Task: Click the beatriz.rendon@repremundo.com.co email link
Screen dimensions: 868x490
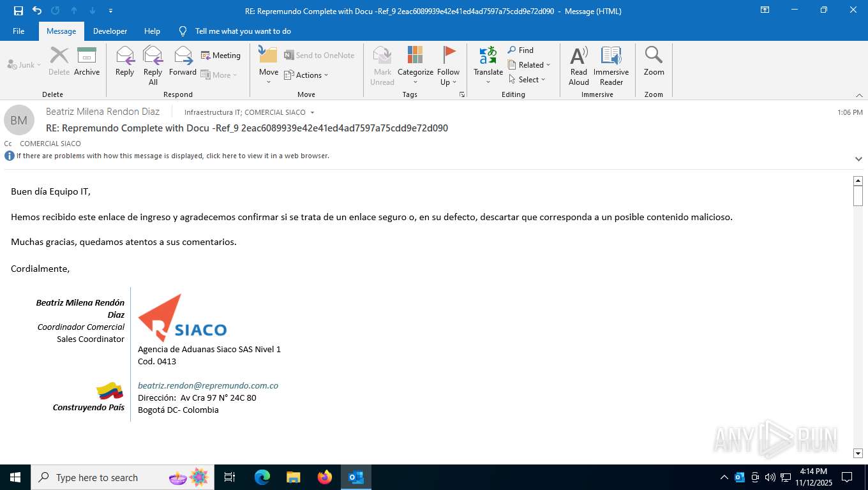Action: (208, 385)
